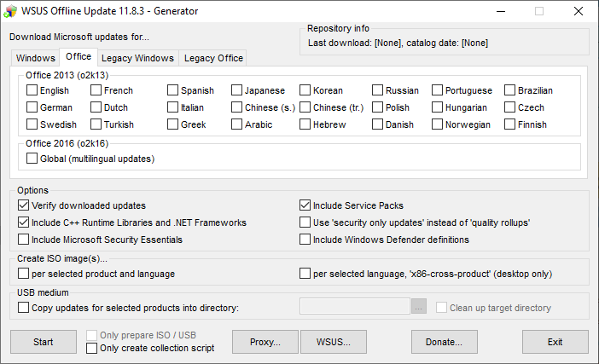Toggle Include C++ Runtime Libraries and .NET Frameworks
Screen dimensions: 599x364
[x=23, y=222]
